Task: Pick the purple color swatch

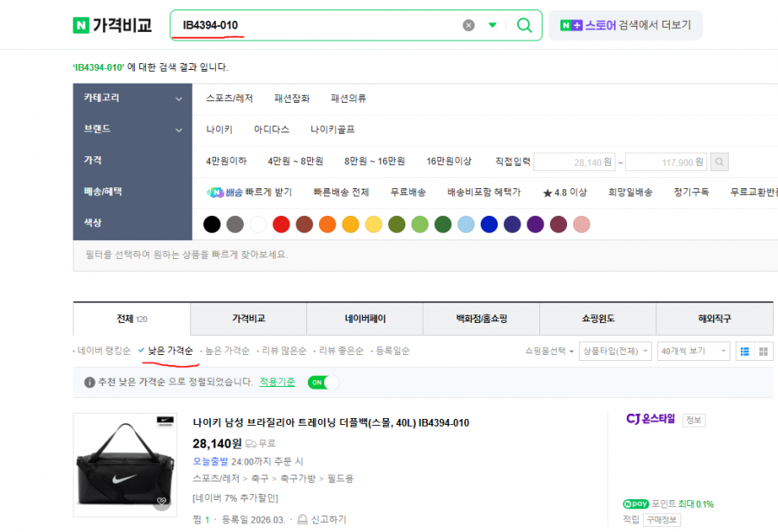Action: [x=535, y=225]
